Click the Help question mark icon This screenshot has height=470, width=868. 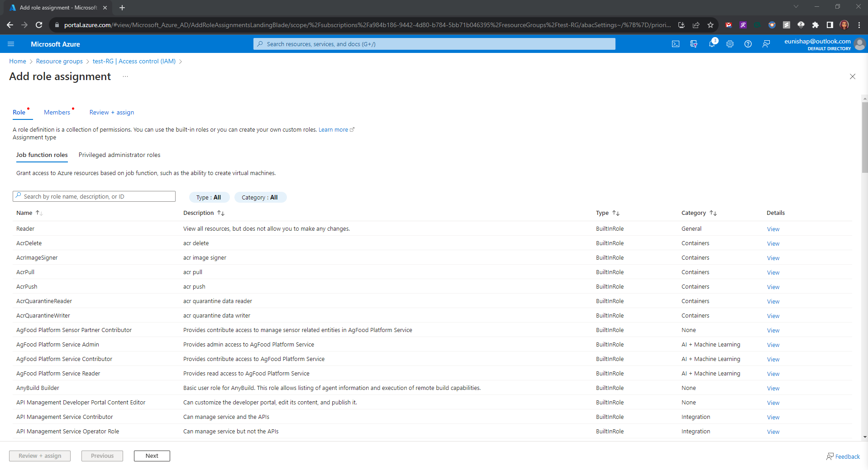click(x=748, y=44)
